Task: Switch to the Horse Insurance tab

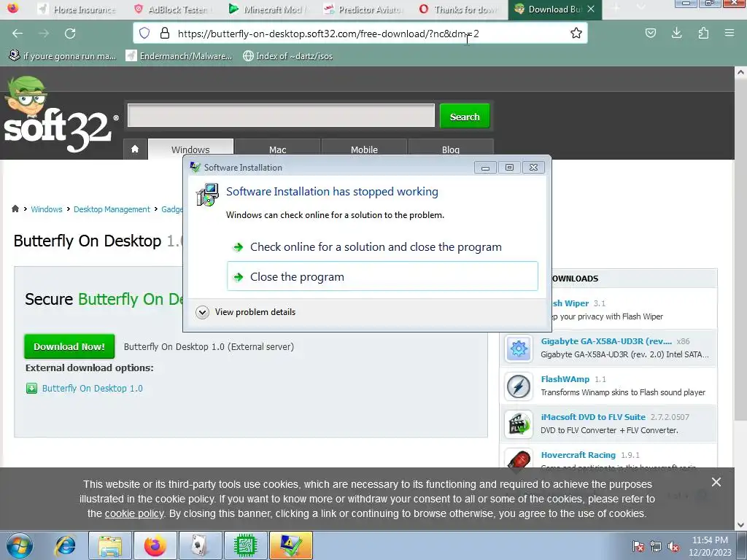Action: click(77, 9)
